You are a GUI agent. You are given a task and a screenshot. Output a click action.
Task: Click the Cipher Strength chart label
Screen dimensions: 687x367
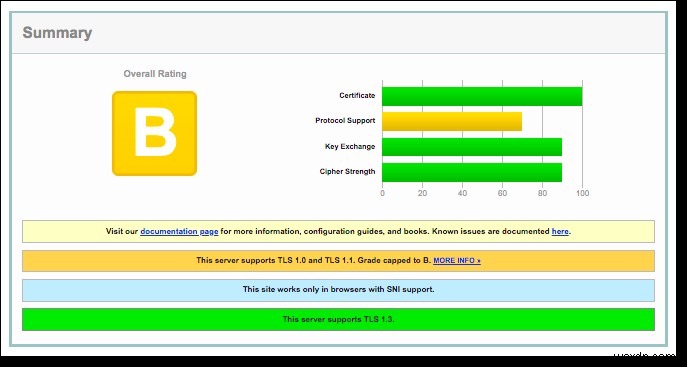347,172
